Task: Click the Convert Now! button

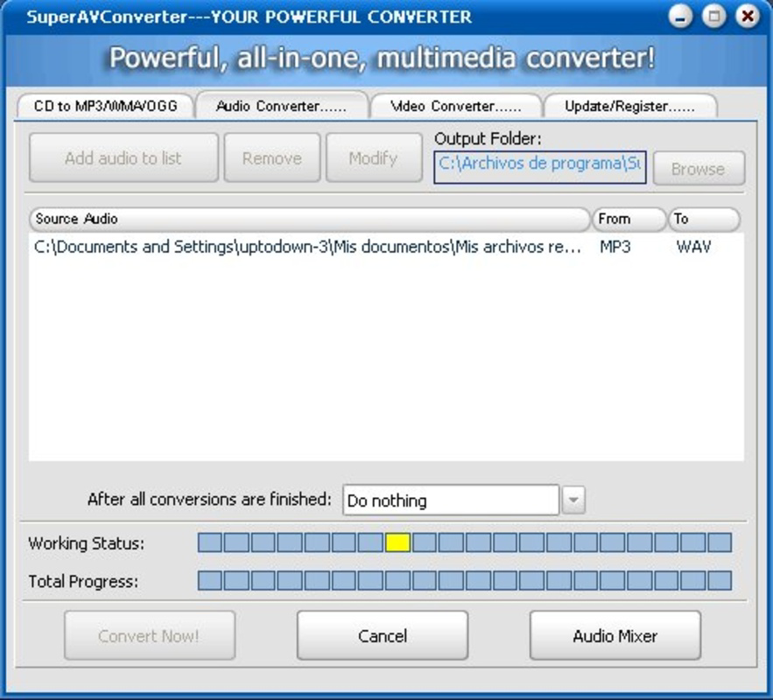Action: [150, 635]
